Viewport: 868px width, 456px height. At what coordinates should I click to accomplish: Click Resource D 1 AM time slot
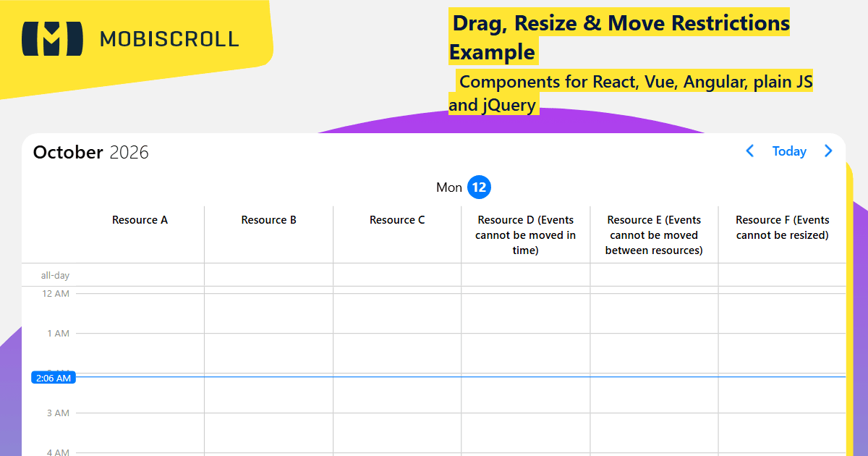coord(526,353)
